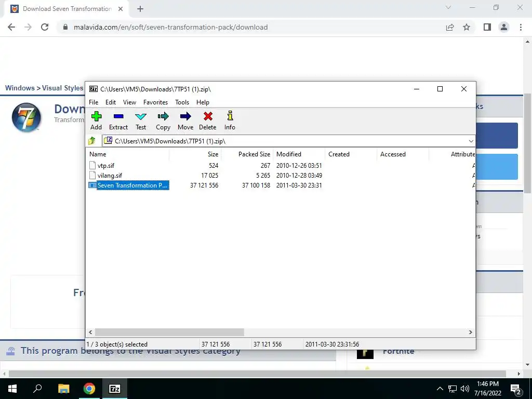Open the View menu
The height and width of the screenshot is (399, 532).
pyautogui.click(x=129, y=102)
